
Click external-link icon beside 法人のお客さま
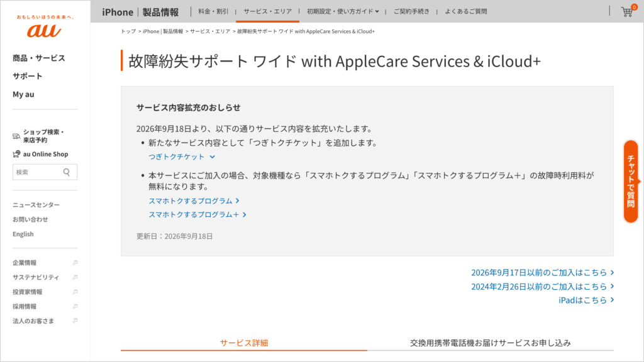(x=75, y=321)
